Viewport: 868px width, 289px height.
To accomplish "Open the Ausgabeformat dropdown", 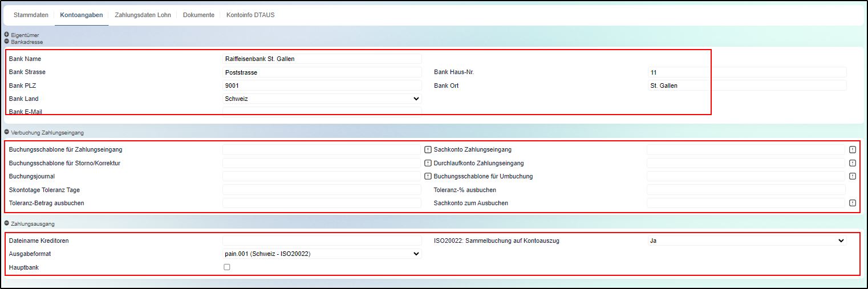I will (x=322, y=254).
